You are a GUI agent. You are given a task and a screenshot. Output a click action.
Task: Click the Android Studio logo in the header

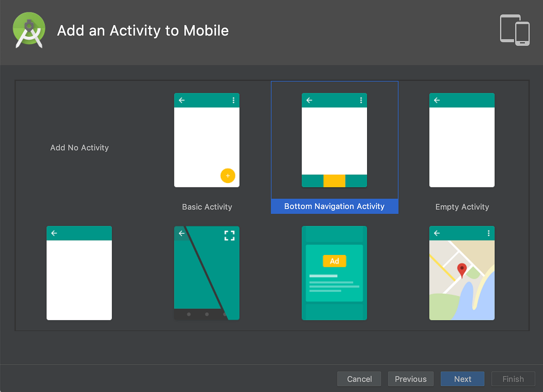click(29, 30)
